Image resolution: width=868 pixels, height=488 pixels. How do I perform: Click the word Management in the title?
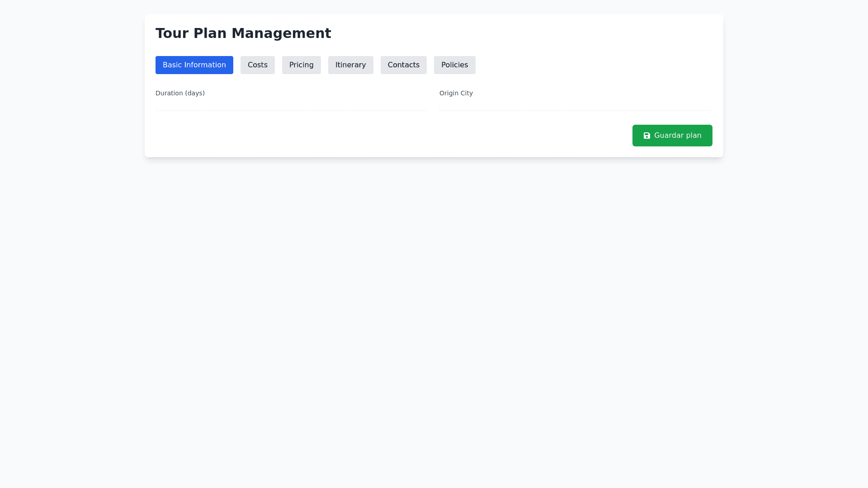[x=281, y=33]
